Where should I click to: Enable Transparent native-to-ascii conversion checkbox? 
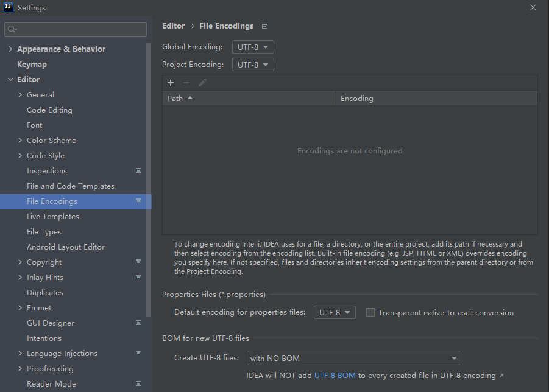coord(370,312)
